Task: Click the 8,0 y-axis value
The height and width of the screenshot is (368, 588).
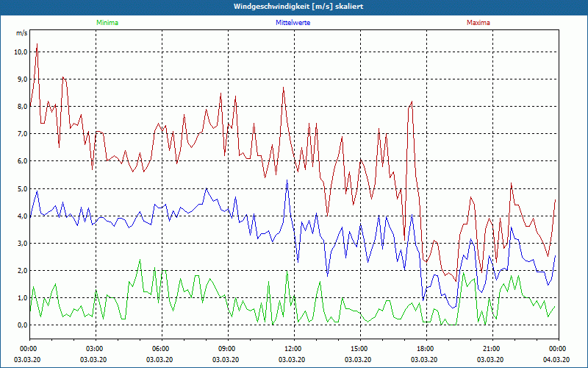Action: pos(22,107)
